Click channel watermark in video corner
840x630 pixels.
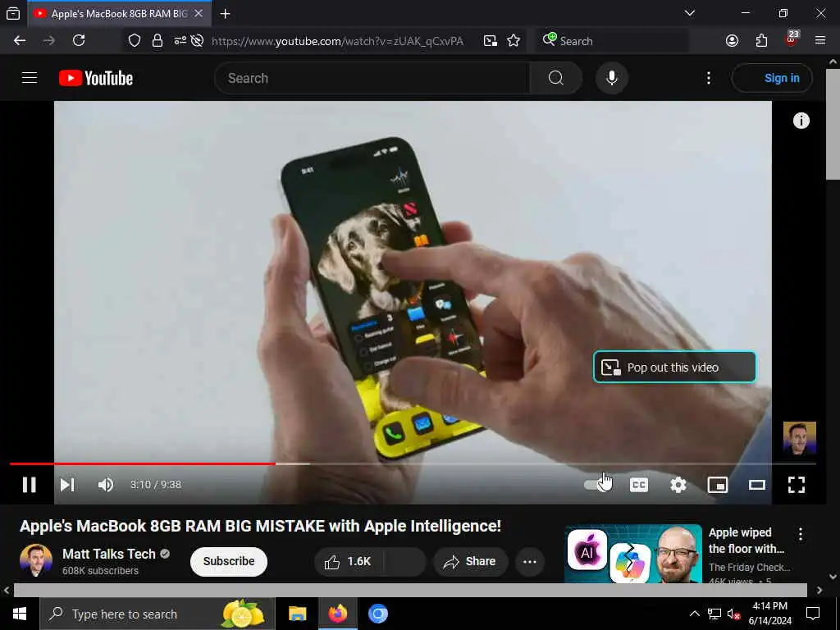[799, 438]
